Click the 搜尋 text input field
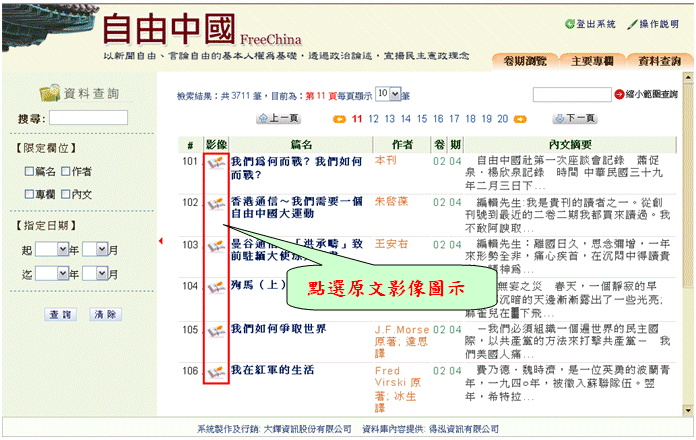 pyautogui.click(x=88, y=118)
